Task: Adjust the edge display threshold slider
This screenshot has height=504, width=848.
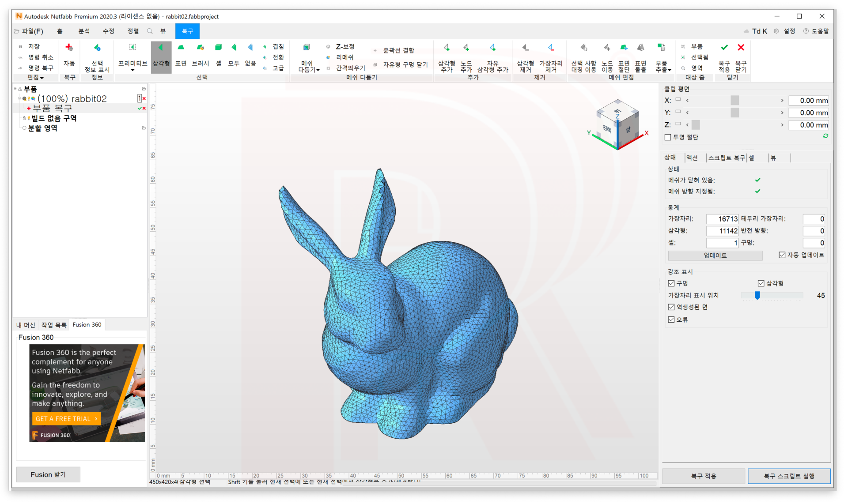Action: (757, 295)
